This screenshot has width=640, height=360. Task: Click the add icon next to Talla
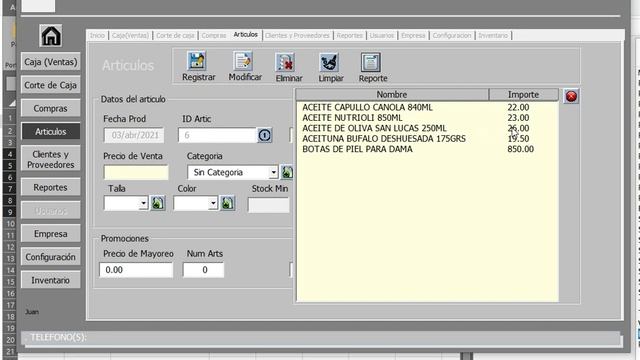click(x=158, y=203)
